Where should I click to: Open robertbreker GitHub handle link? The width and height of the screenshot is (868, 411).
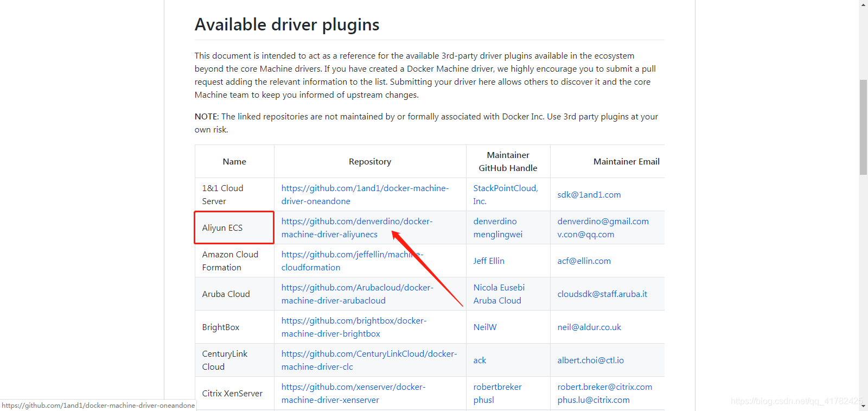(x=497, y=387)
